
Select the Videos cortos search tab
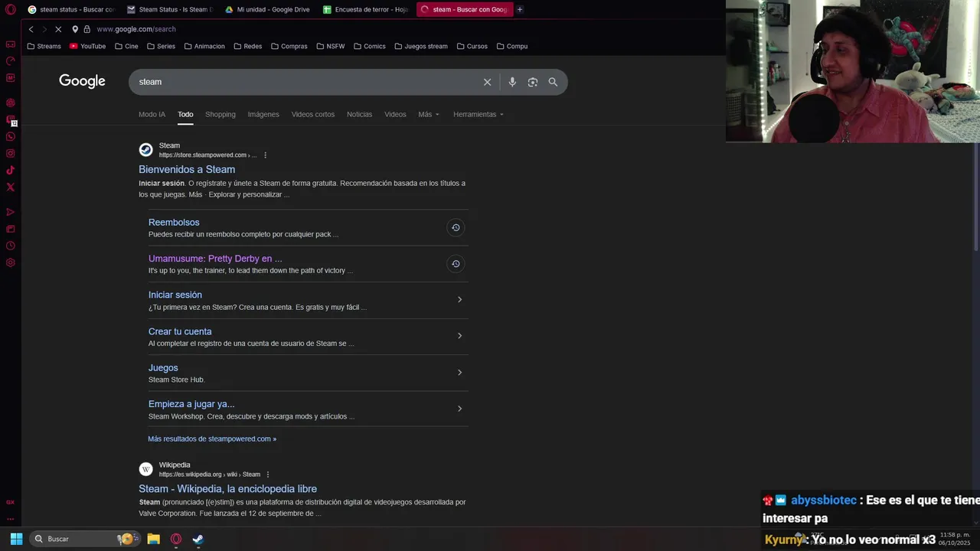click(x=313, y=114)
